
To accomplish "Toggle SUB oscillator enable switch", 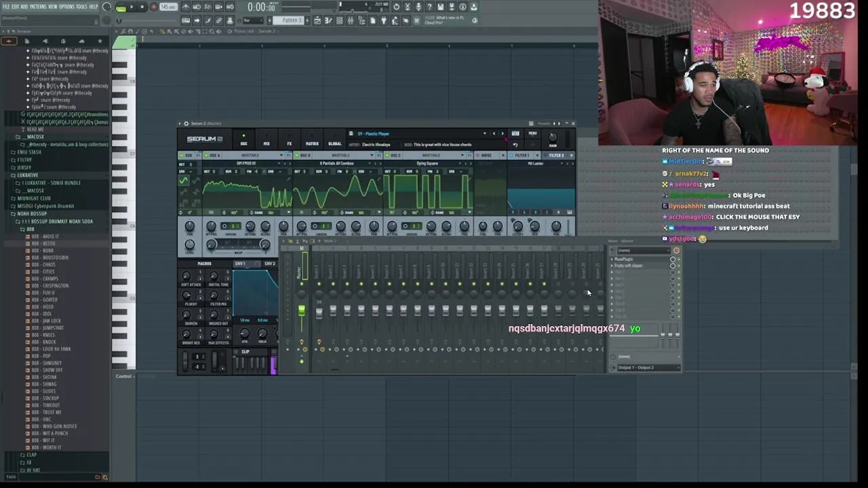I will tap(182, 155).
